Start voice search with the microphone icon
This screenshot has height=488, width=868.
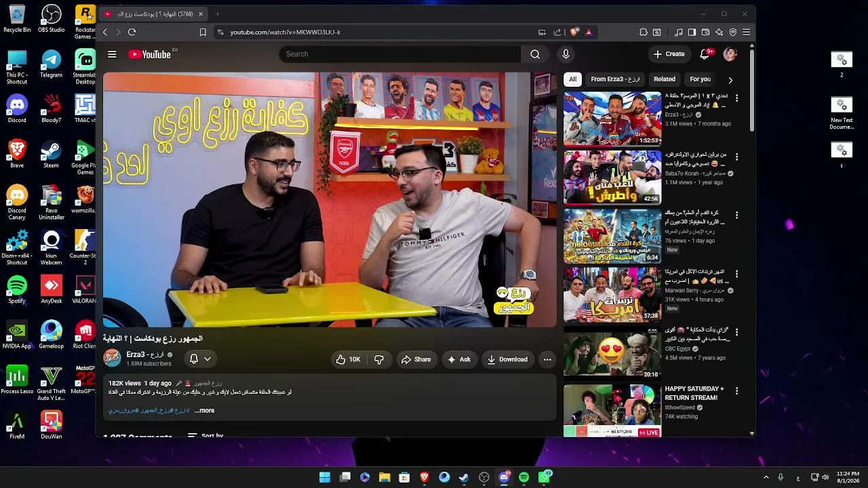566,54
